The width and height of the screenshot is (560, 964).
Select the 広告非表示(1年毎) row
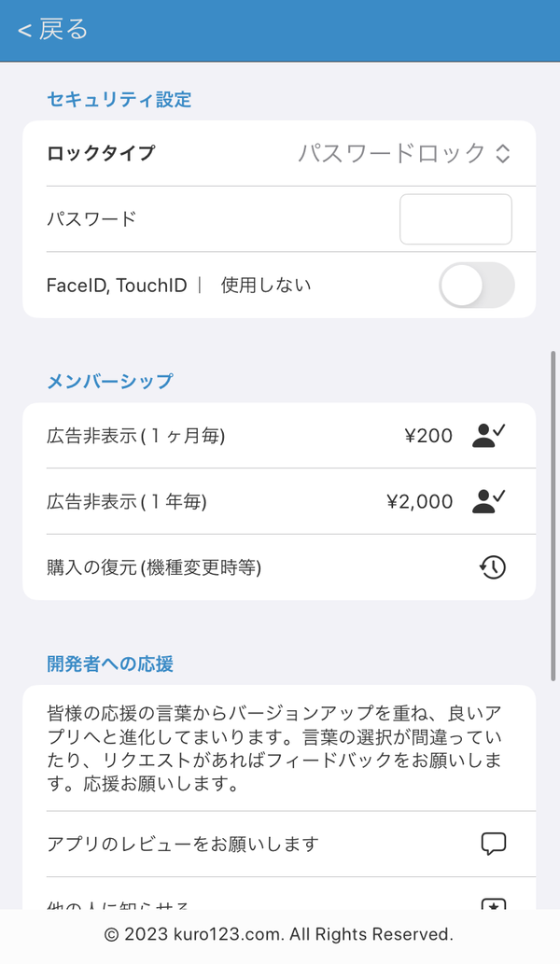[x=279, y=501]
